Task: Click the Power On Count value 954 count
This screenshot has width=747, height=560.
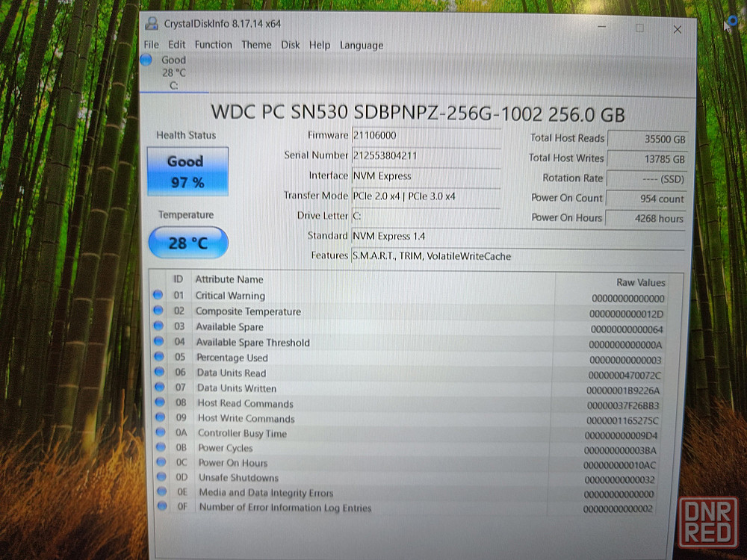Action: pos(645,199)
